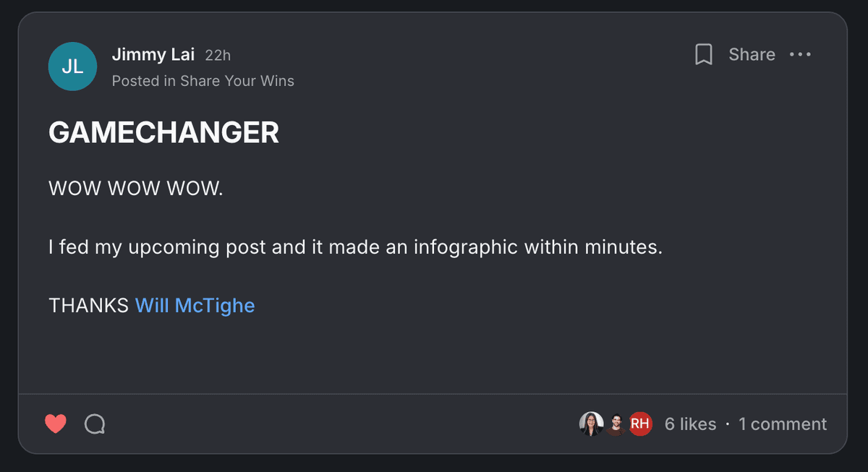
Task: Like the post with the heart icon
Action: (56, 424)
